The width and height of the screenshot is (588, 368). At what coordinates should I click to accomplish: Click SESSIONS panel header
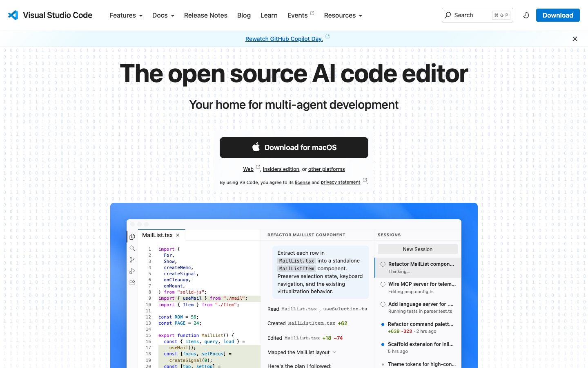[x=389, y=235]
